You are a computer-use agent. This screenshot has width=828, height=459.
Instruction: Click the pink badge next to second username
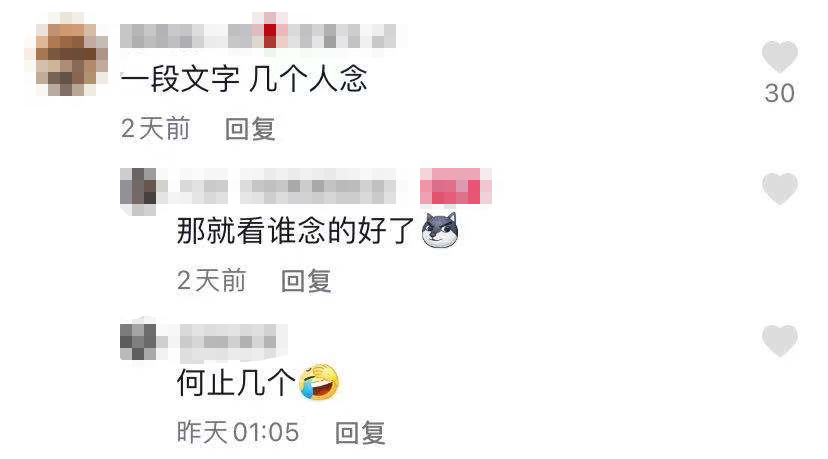pos(456,186)
